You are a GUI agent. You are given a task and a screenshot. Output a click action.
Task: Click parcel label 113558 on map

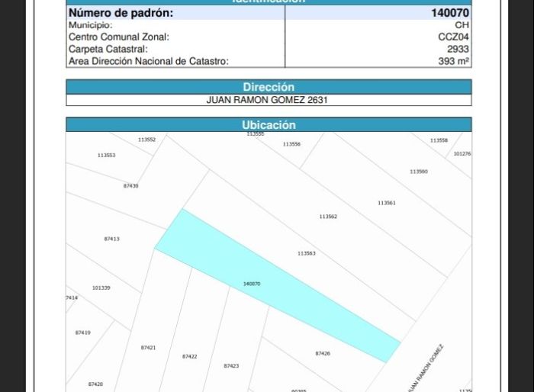[439, 140]
